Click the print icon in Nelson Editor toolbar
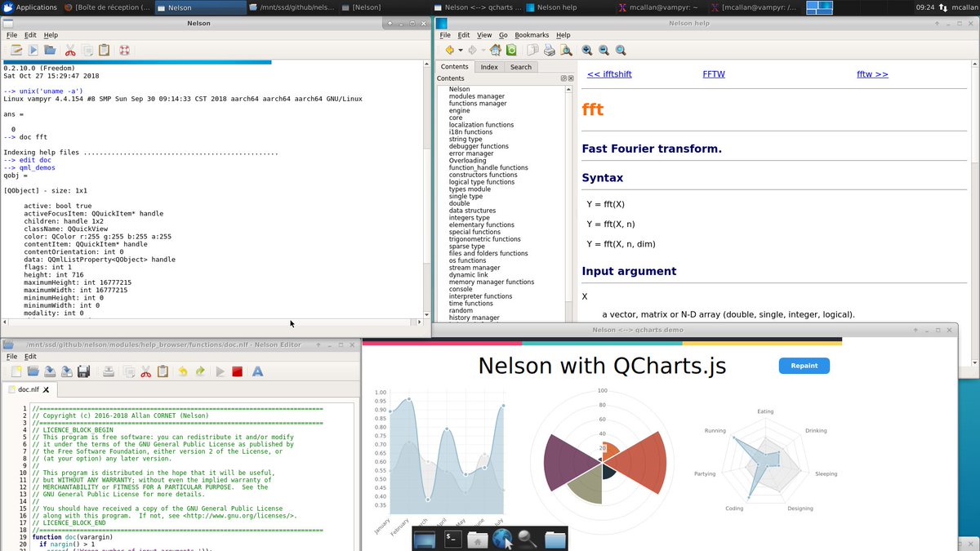The width and height of the screenshot is (980, 551). click(108, 371)
